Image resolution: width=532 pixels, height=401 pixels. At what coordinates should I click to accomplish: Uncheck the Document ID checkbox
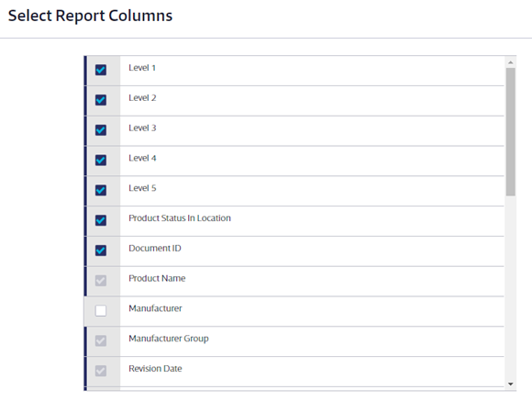[x=101, y=251]
